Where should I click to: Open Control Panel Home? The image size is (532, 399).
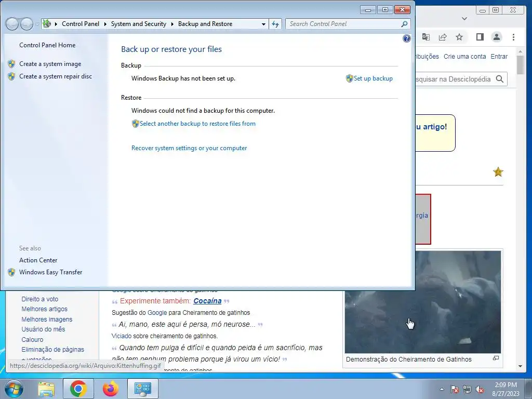(47, 45)
